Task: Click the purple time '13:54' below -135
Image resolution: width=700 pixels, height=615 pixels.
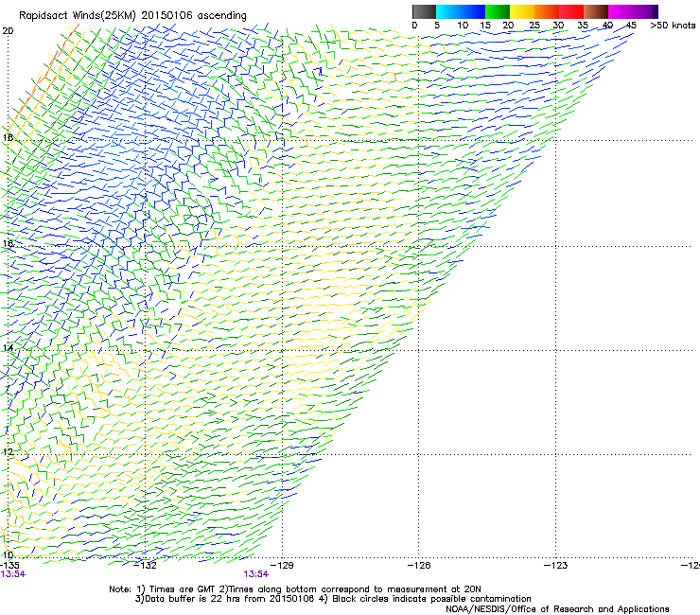Action: tap(13, 574)
